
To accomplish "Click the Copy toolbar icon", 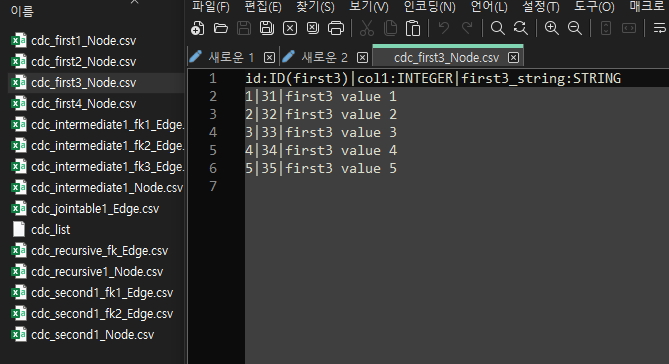I will point(390,29).
